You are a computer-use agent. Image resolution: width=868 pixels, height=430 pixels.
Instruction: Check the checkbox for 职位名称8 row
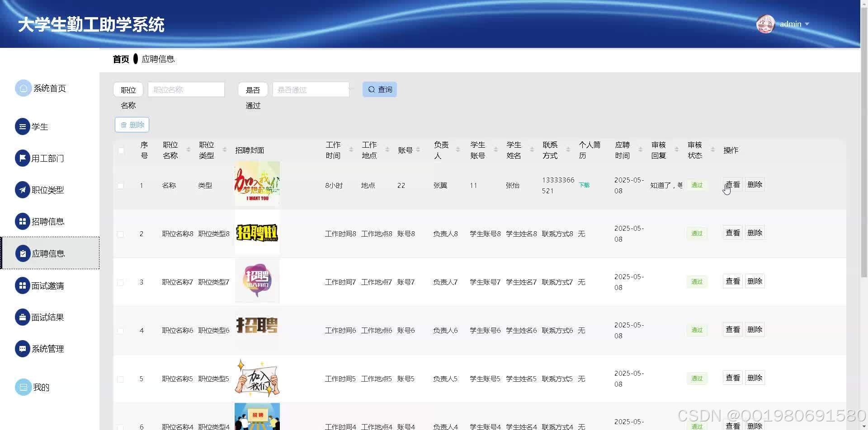[x=121, y=234]
